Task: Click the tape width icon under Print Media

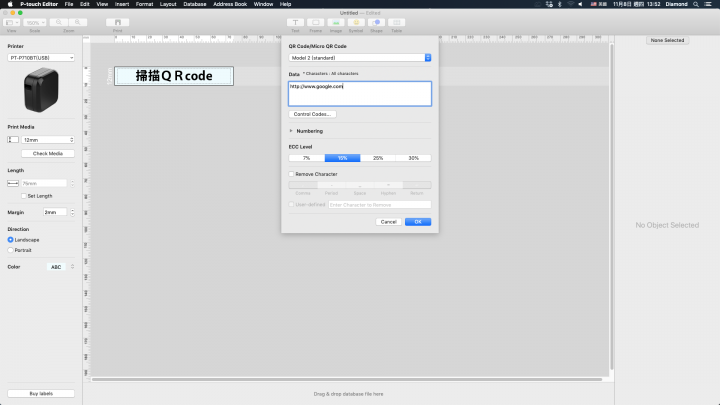Action: pyautogui.click(x=13, y=140)
